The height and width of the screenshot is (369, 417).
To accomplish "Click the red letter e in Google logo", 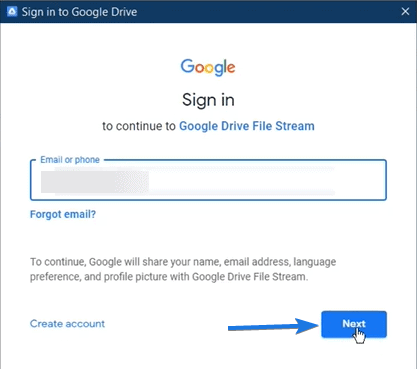I will coord(231,68).
